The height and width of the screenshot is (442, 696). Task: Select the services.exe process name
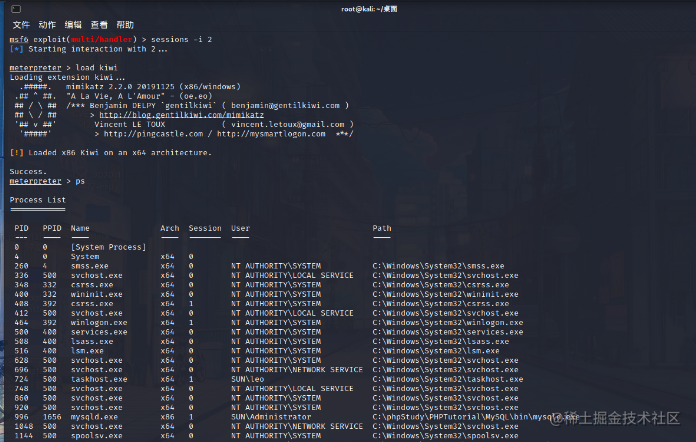tap(99, 332)
